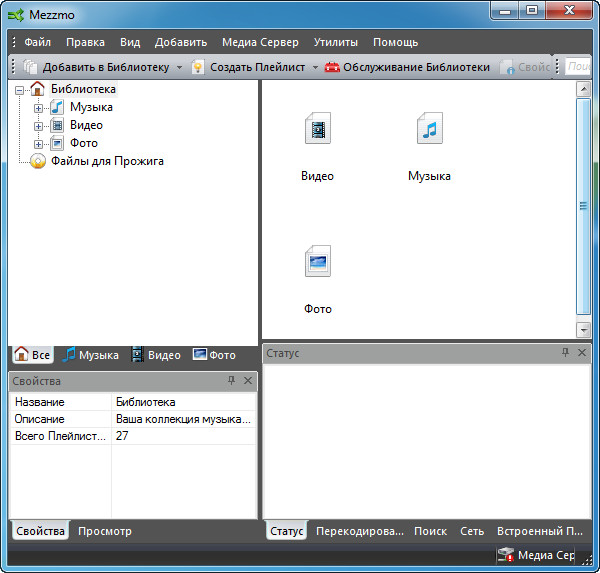
Task: Click the content pane vertical scrollbar thumb
Action: [x=583, y=205]
